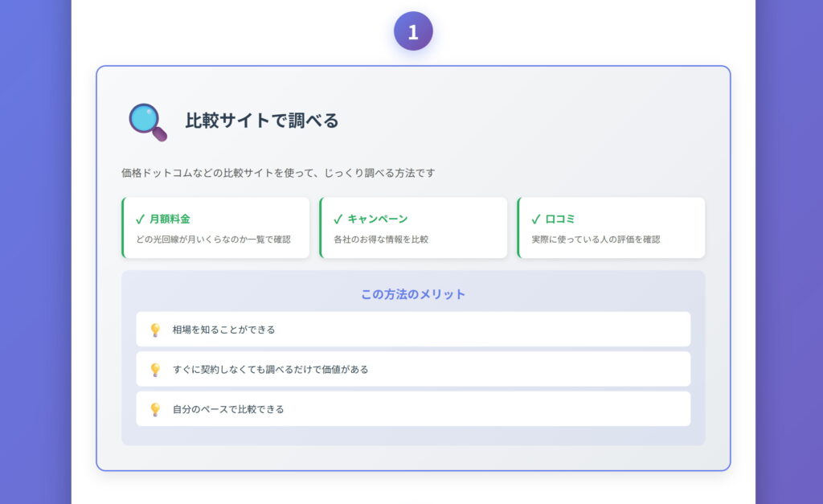
Task: Click the green checkmark beside 月額料金
Action: 140,219
